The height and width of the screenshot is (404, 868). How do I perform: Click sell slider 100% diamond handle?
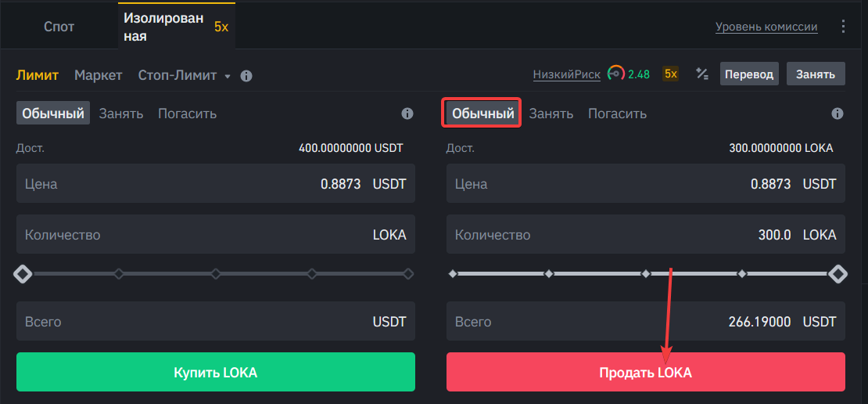pyautogui.click(x=838, y=274)
